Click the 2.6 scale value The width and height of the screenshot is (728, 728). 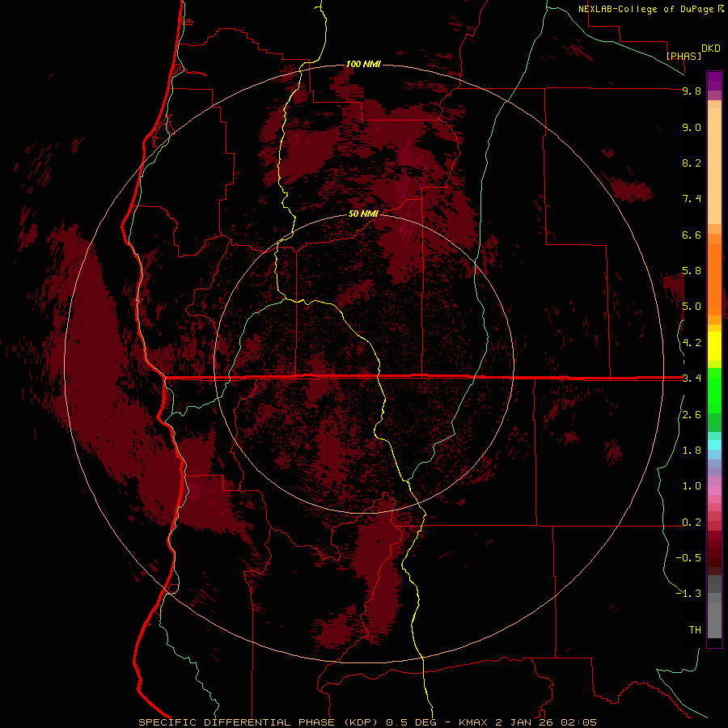[x=692, y=415]
